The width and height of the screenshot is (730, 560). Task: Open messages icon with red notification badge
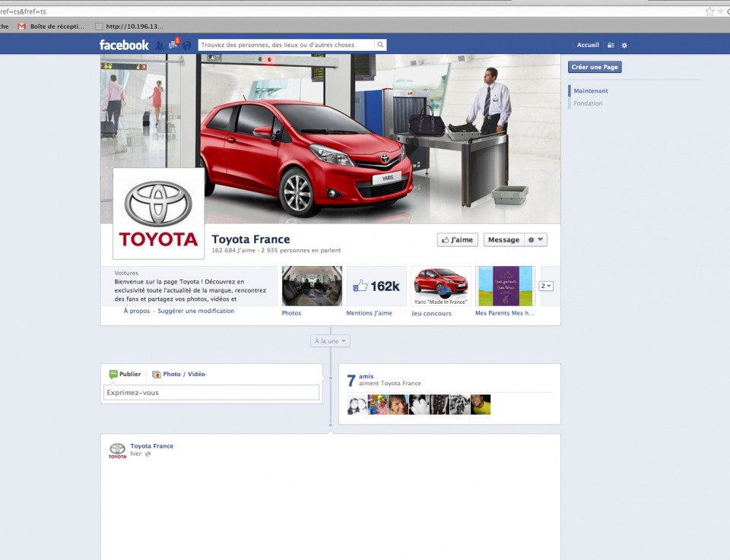(x=173, y=45)
